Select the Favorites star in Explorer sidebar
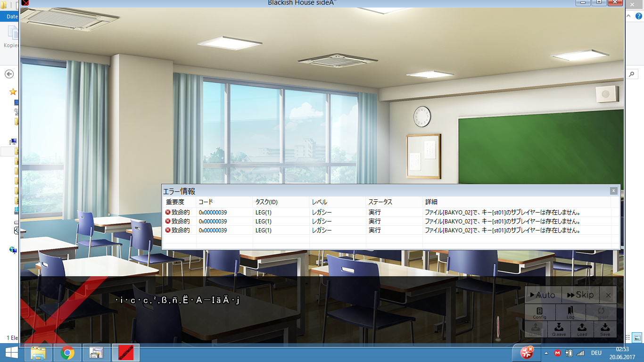This screenshot has width=644, height=362. point(13,92)
